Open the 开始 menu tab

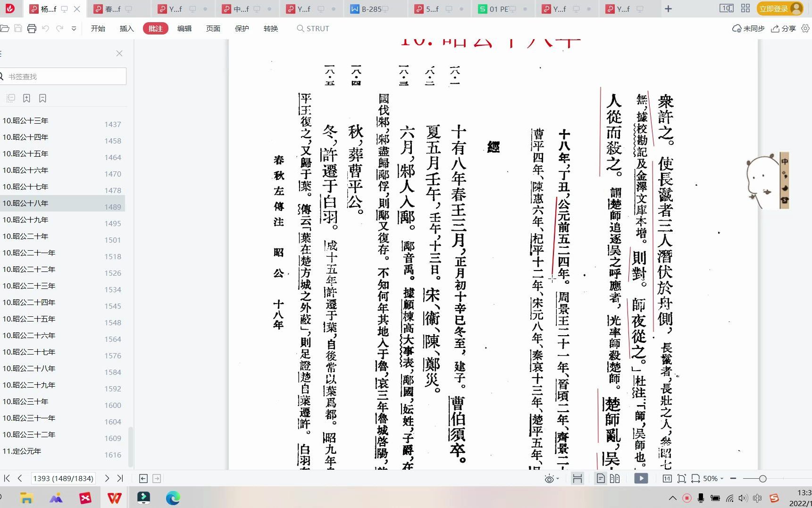[x=98, y=28]
